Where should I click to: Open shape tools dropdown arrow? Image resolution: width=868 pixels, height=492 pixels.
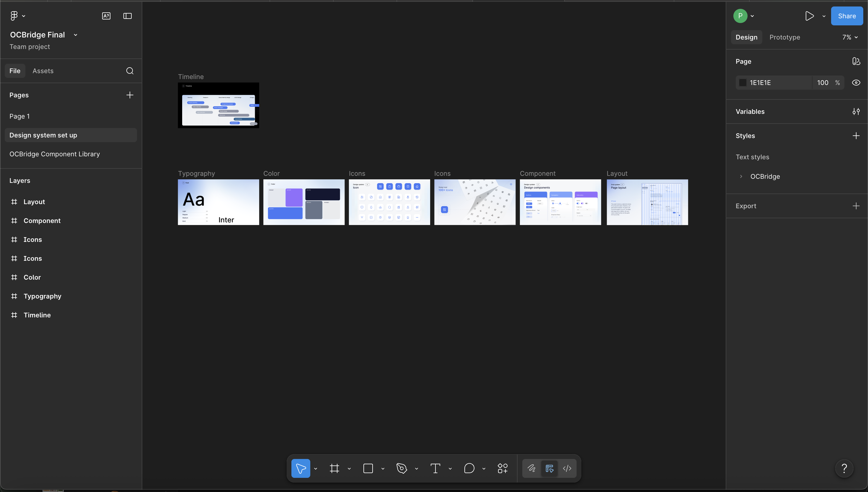tap(383, 468)
